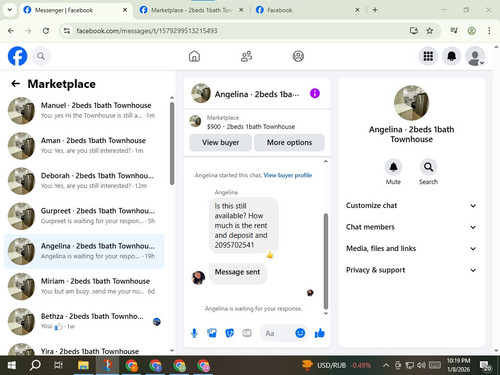
Task: Click Angelina's large profile thumbnail
Action: pyautogui.click(x=411, y=103)
